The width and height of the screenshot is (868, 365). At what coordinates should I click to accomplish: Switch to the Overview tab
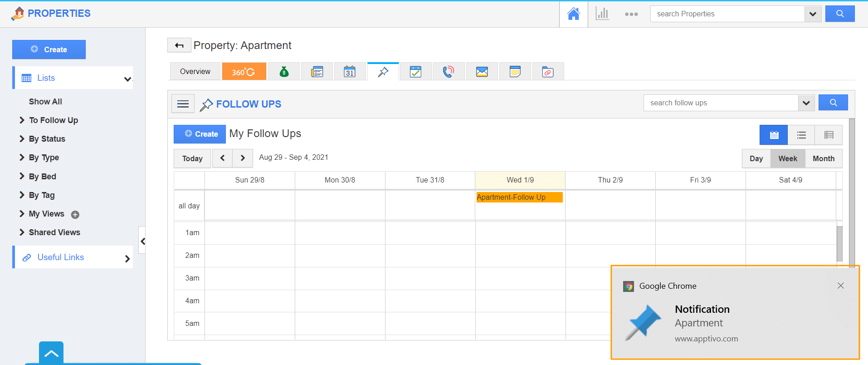(x=195, y=72)
